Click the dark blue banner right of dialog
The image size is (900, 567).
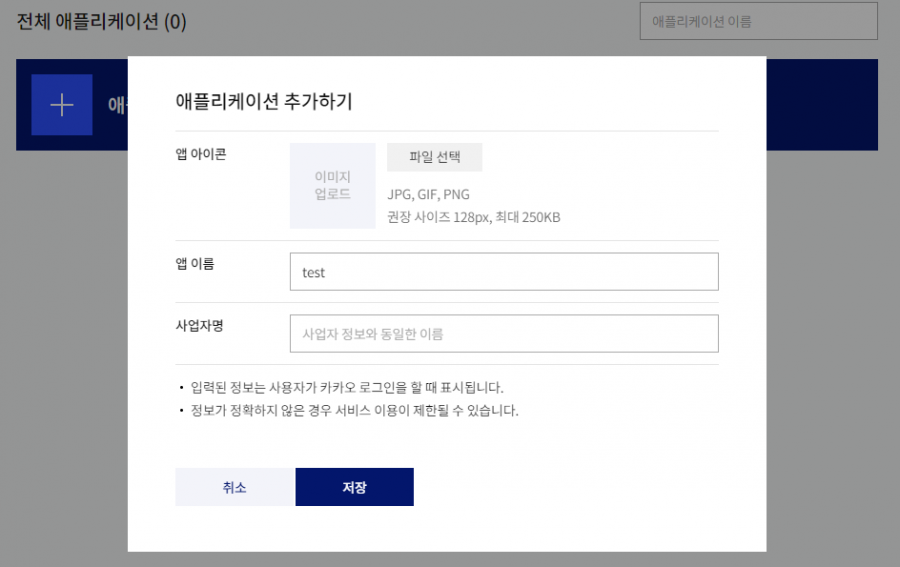point(822,105)
